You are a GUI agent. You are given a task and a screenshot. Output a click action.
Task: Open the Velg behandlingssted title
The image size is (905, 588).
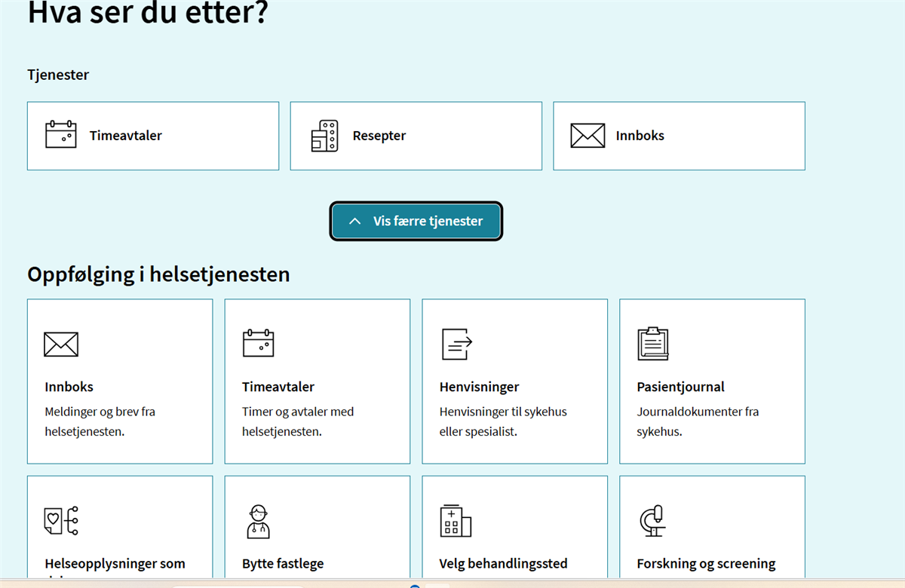point(503,564)
